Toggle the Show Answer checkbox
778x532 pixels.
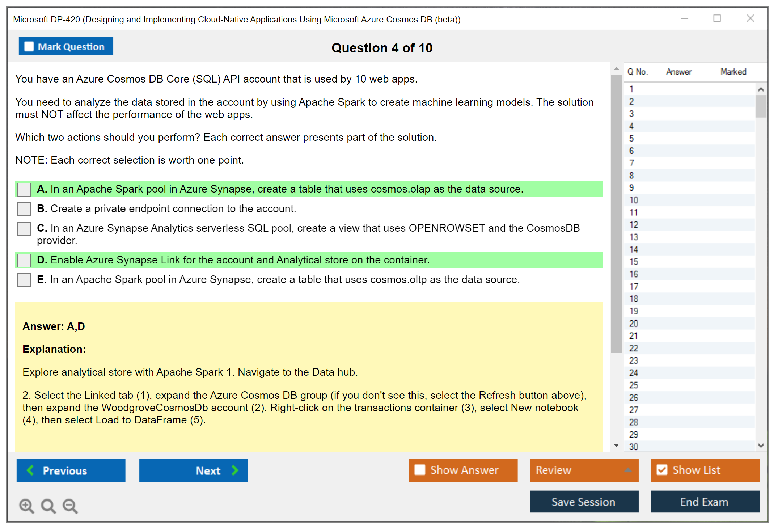[420, 470]
